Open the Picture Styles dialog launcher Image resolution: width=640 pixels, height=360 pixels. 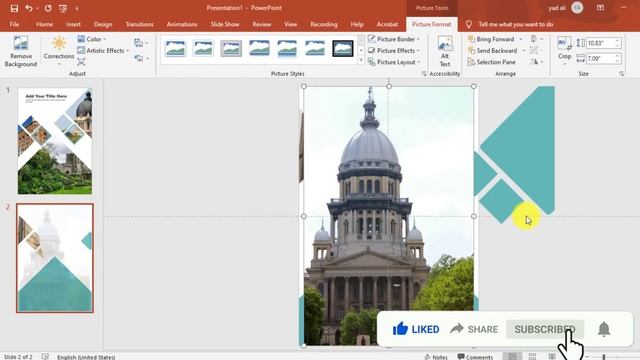point(424,74)
